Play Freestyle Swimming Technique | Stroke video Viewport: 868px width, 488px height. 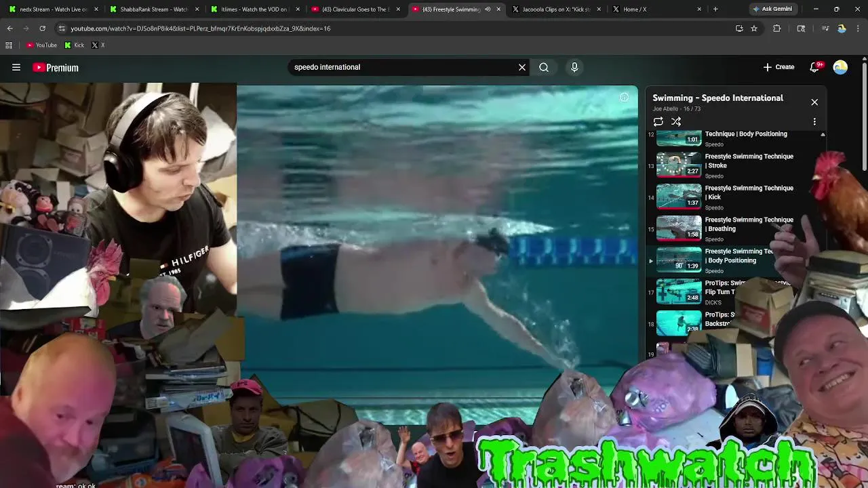736,165
